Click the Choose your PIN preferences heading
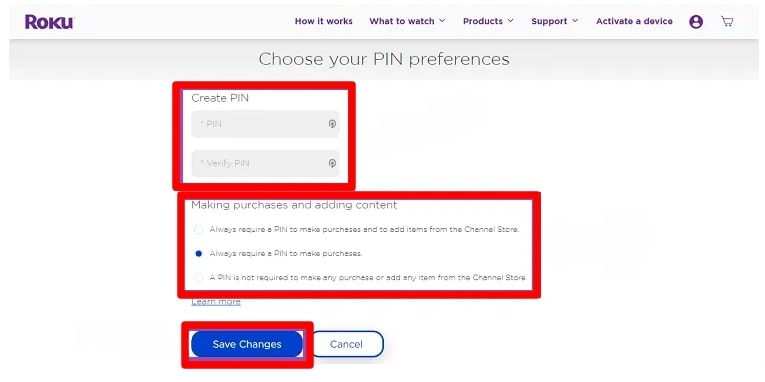This screenshot has width=765, height=382. click(x=384, y=59)
